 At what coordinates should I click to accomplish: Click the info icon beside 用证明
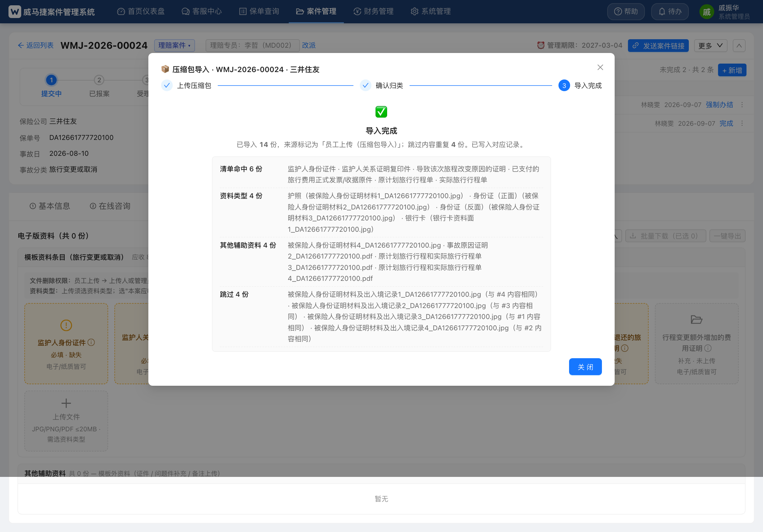tap(708, 348)
